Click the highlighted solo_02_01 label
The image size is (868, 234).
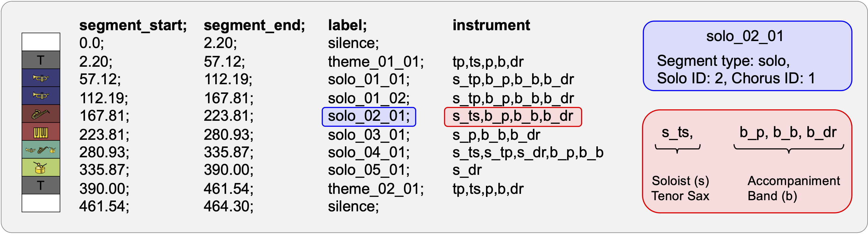369,117
